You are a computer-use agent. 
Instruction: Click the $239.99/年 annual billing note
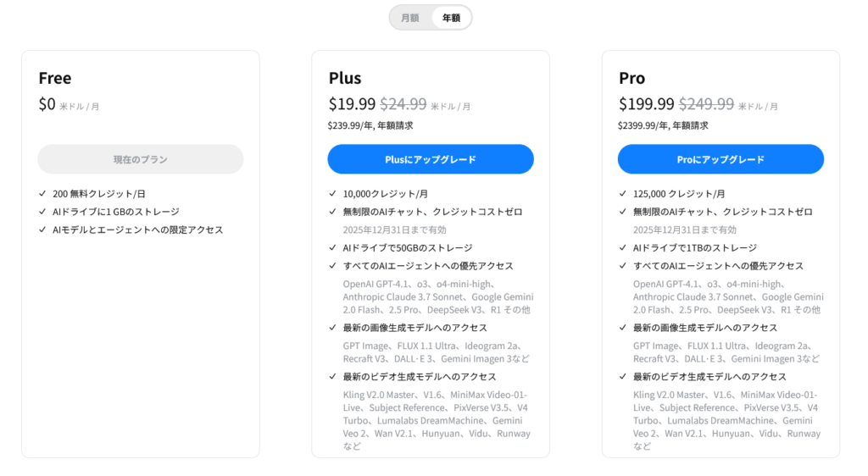[x=370, y=125]
